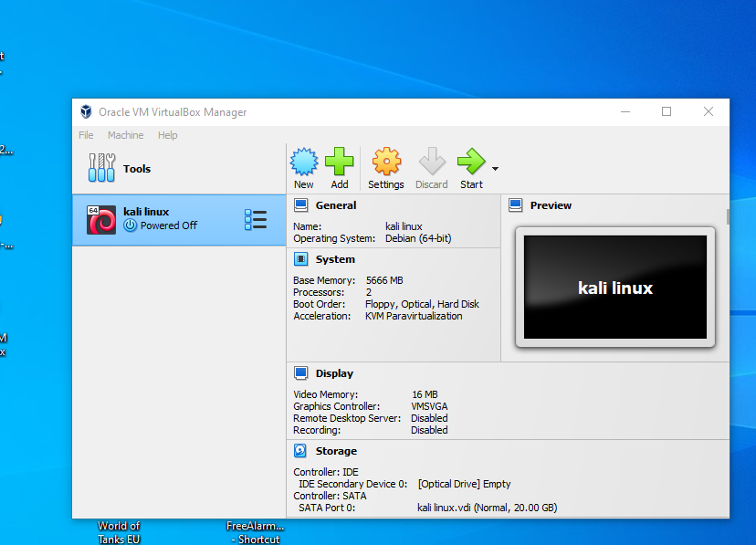The width and height of the screenshot is (756, 545).
Task: Click the Powered Off state icon
Action: 131,225
